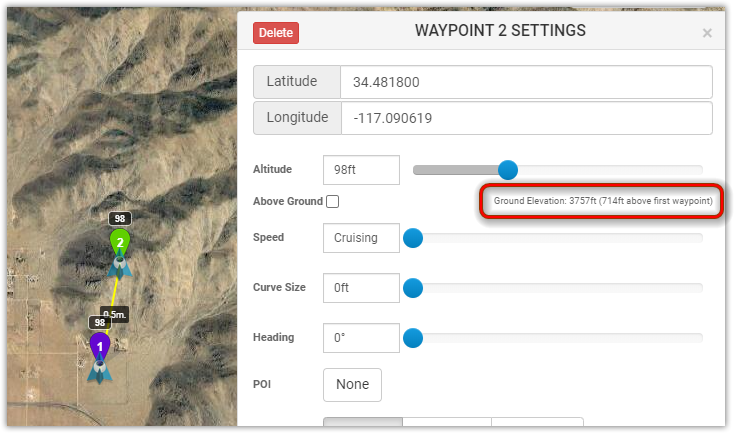Click the Curve Size slider handle
The height and width of the screenshot is (433, 734).
(413, 288)
